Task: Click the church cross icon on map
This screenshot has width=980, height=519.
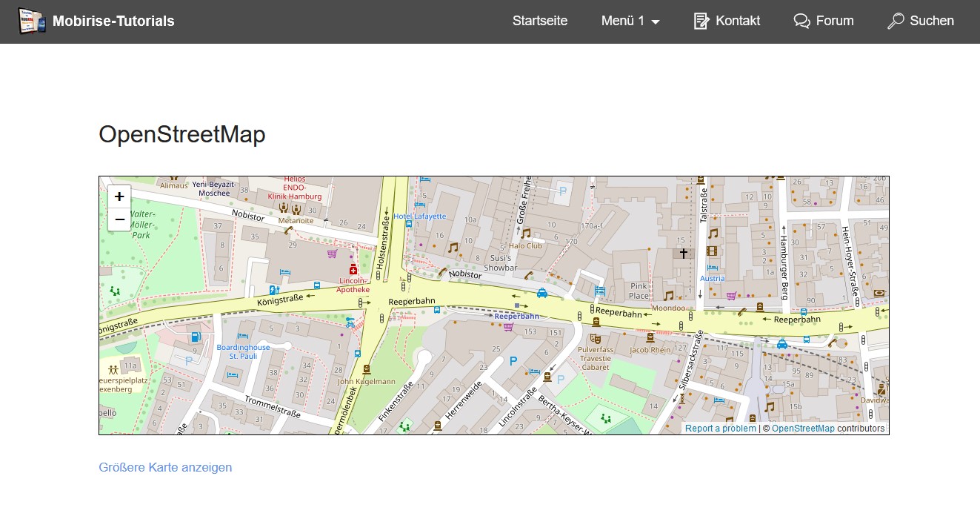Action: (x=683, y=254)
